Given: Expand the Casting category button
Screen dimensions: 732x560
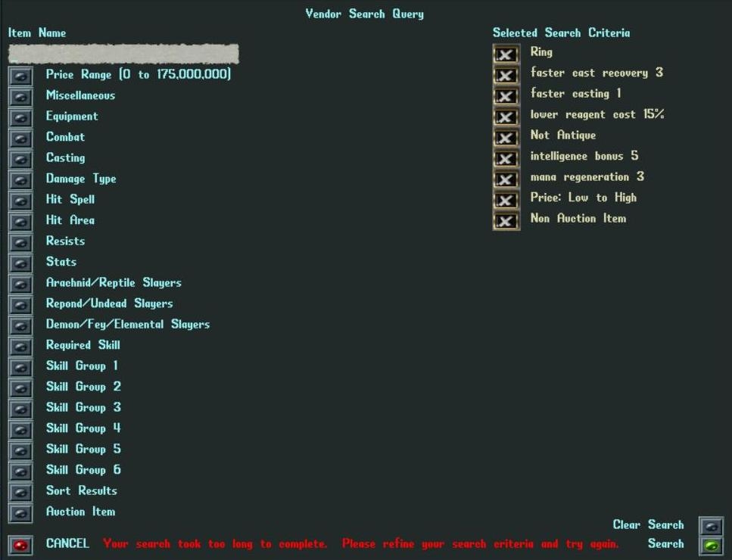Looking at the screenshot, I should coord(20,159).
